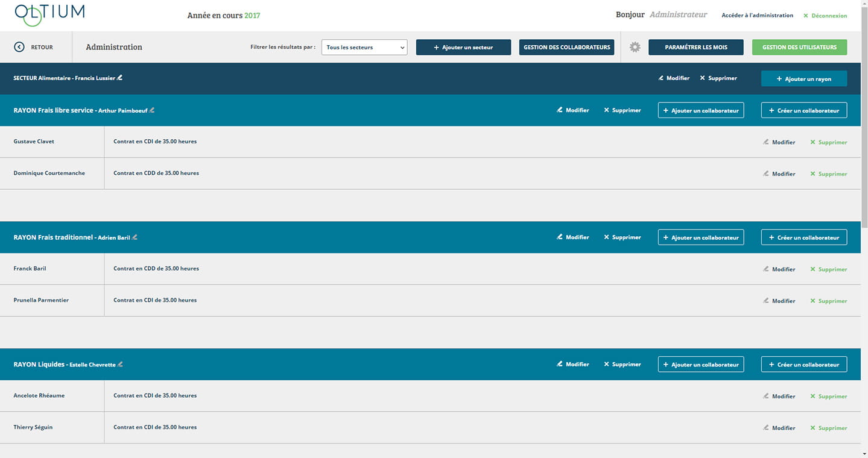
Task: Click the name Gustave Clavet
Action: pos(34,142)
